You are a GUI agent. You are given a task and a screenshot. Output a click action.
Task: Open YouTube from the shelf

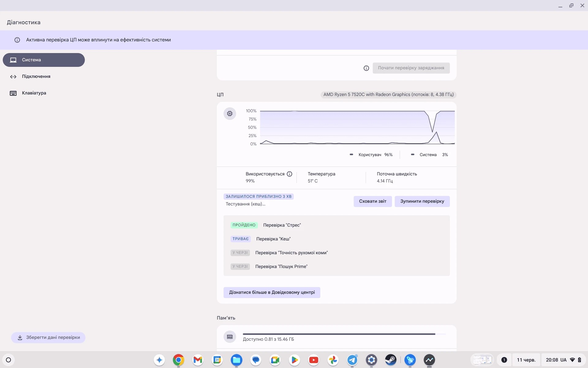(314, 360)
